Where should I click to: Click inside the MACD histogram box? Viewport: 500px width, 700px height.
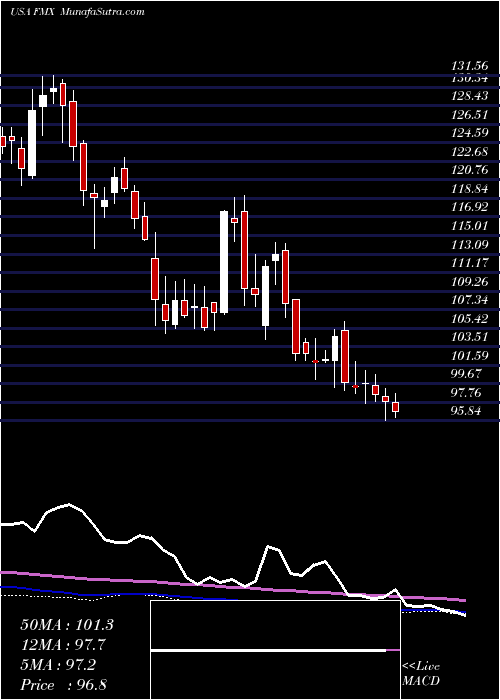tap(275, 650)
